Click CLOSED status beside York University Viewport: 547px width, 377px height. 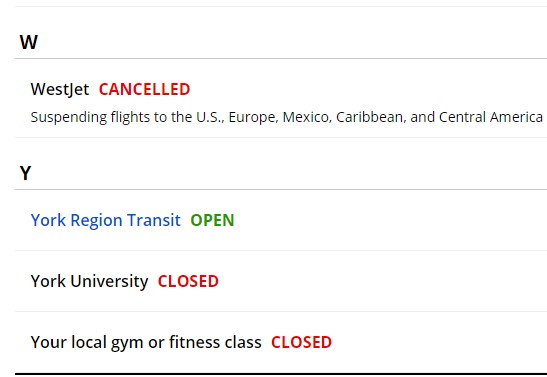coord(188,281)
